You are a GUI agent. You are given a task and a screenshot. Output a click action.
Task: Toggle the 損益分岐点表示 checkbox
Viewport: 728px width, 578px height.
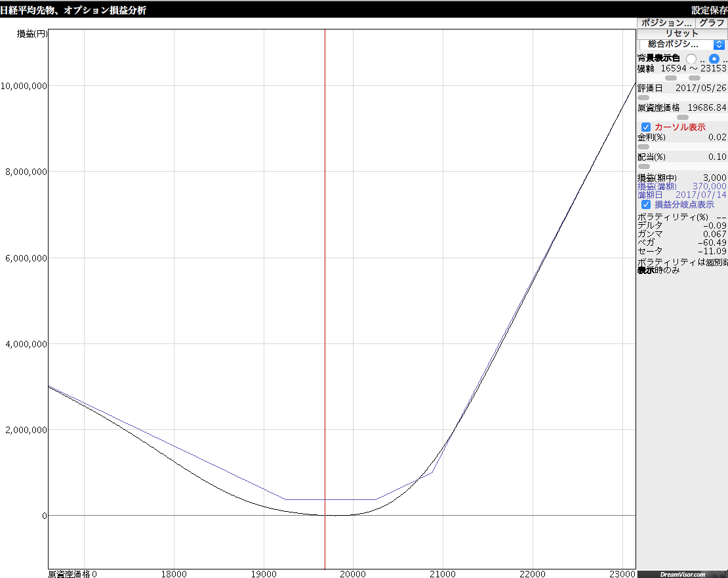(x=646, y=204)
